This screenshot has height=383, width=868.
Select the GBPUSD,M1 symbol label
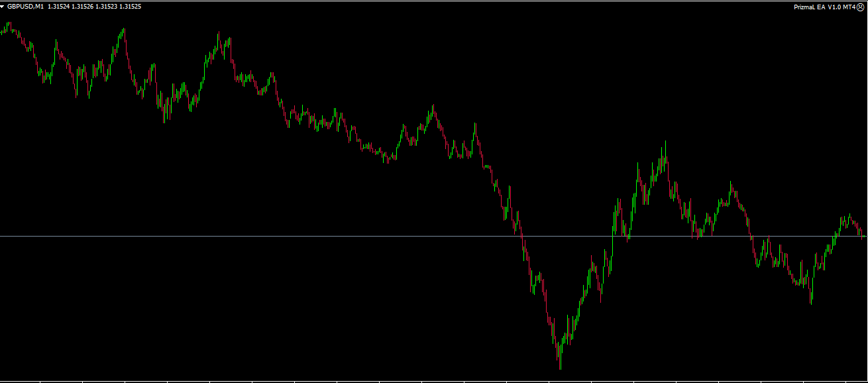[25, 7]
